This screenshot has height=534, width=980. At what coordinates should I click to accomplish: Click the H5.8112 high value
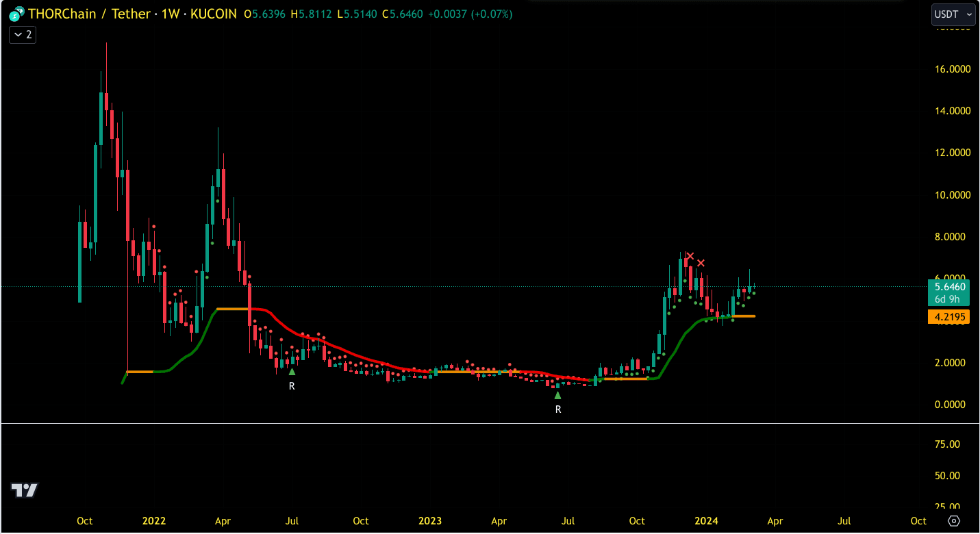[x=313, y=14]
